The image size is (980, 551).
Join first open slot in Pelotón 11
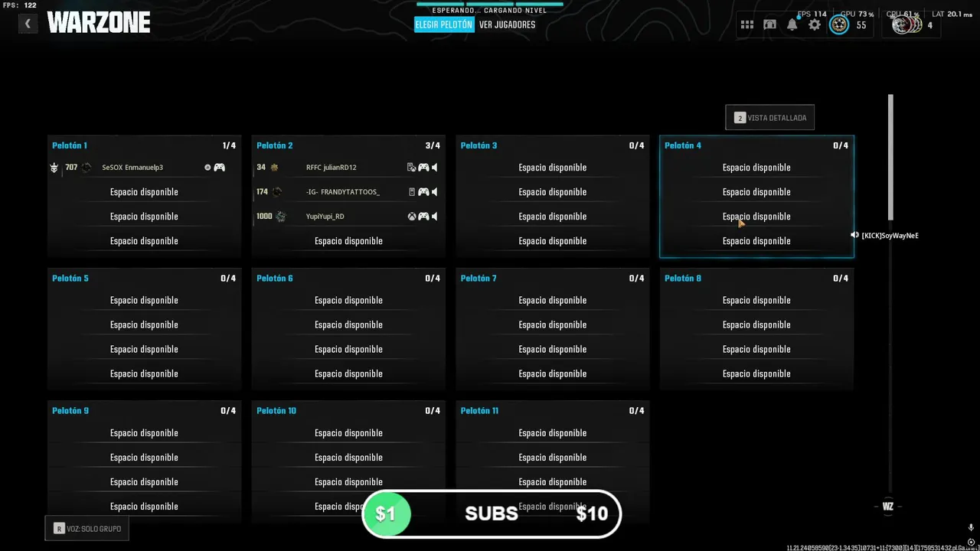point(553,433)
